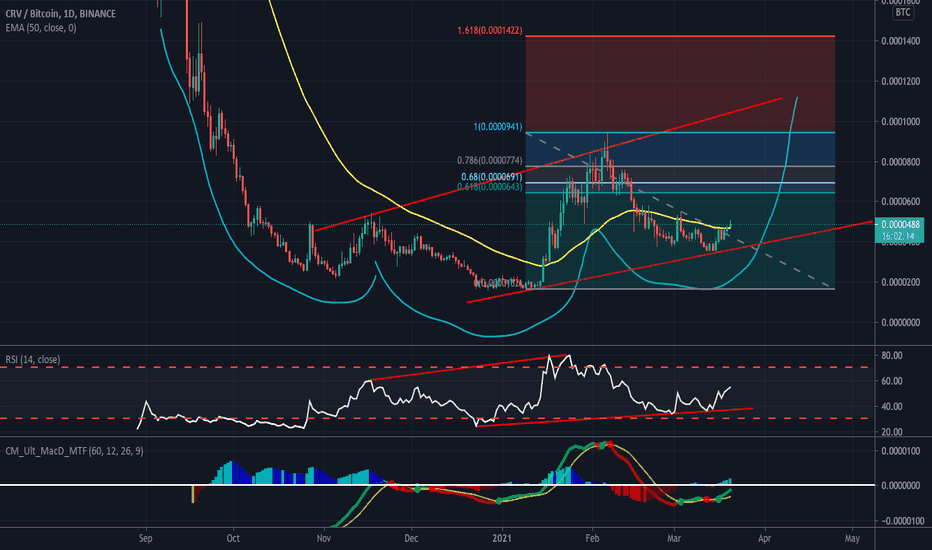Click Feb on the time axis
Screen dimensions: 932x550
click(x=592, y=538)
